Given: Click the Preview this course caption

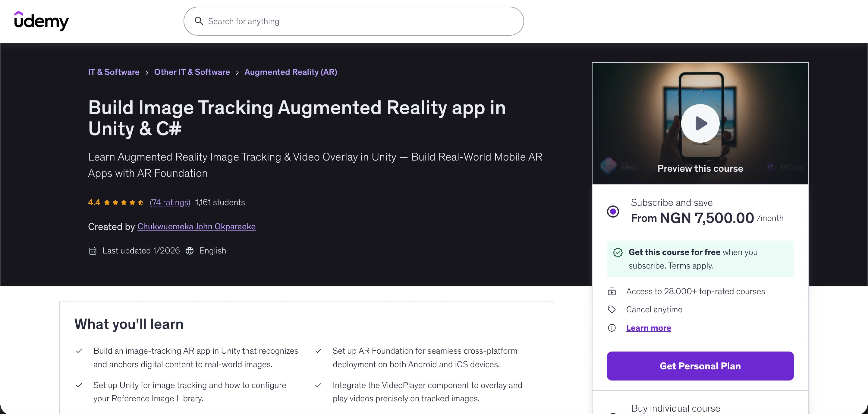Looking at the screenshot, I should (x=700, y=168).
